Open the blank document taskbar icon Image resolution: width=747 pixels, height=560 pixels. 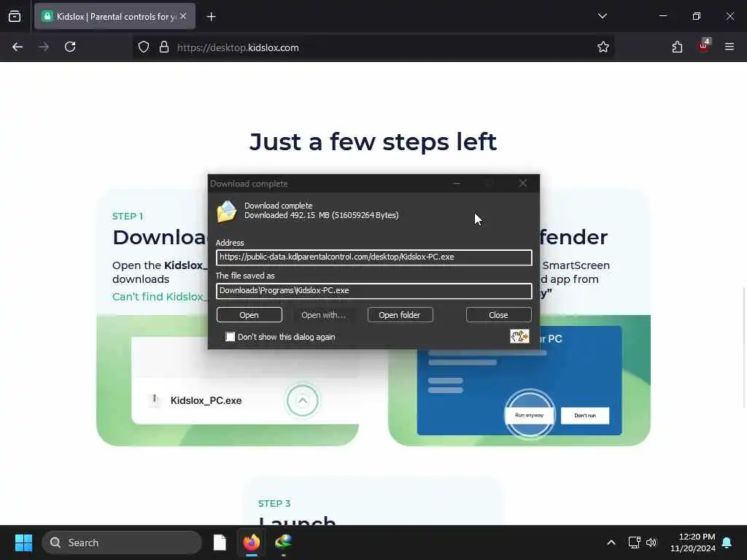[x=220, y=542]
